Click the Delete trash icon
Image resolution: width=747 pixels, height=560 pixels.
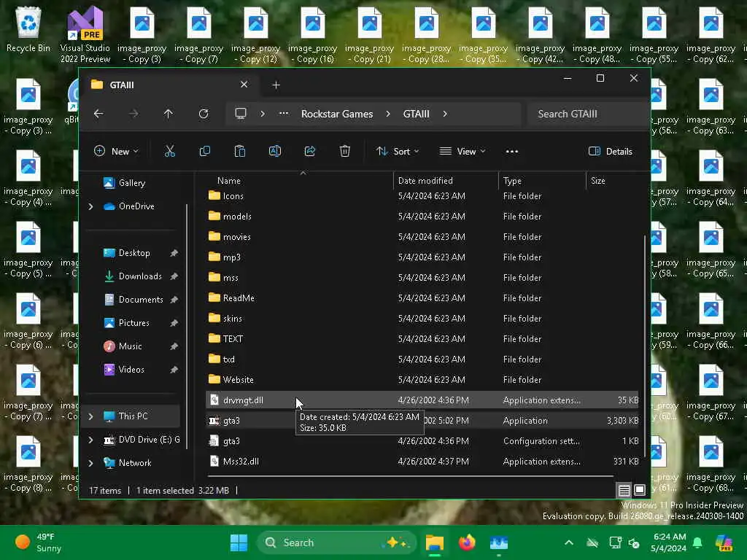[345, 152]
